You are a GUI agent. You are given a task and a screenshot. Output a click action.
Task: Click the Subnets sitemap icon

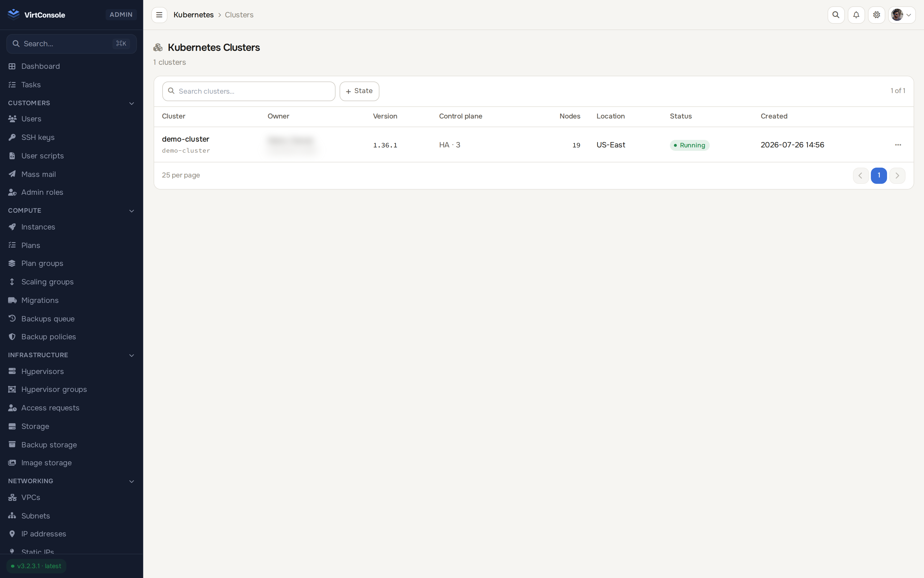pos(12,516)
